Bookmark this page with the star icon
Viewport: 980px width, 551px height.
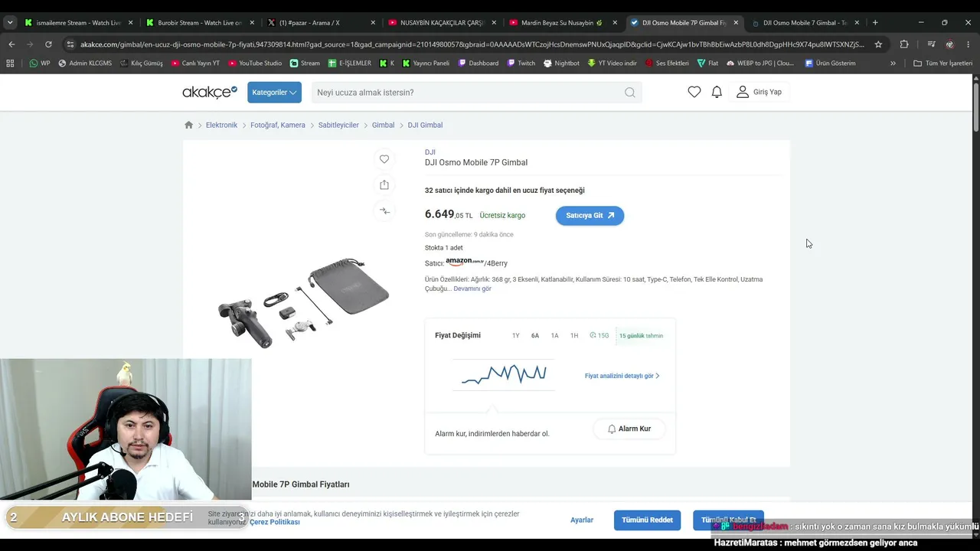[878, 44]
